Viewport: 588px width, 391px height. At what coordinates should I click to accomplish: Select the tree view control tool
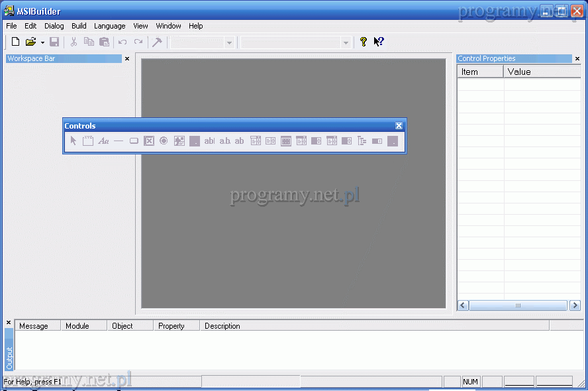tap(362, 140)
